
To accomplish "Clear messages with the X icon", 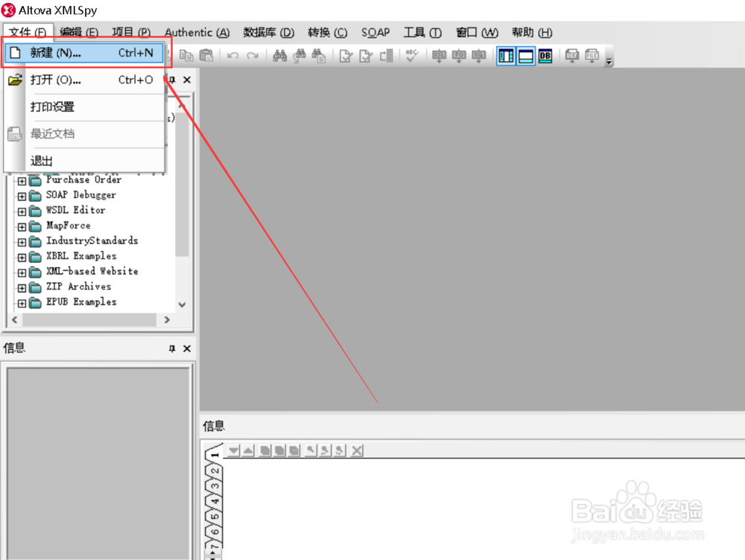I will tap(357, 451).
